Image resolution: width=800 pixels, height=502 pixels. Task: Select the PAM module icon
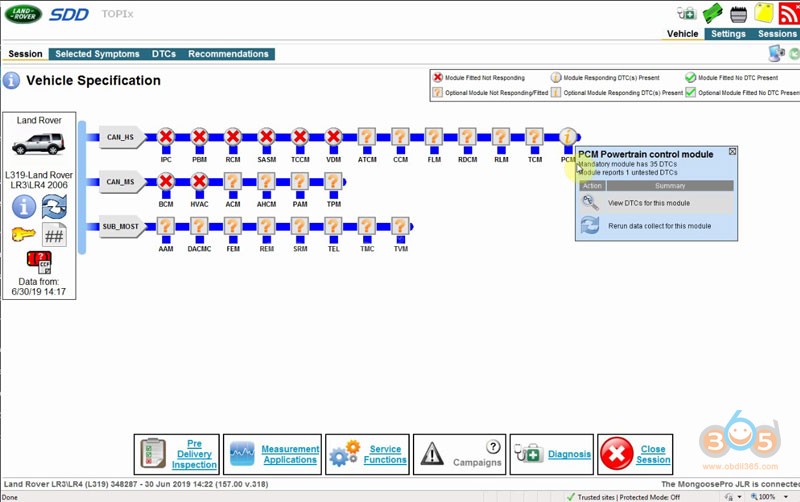pyautogui.click(x=300, y=181)
